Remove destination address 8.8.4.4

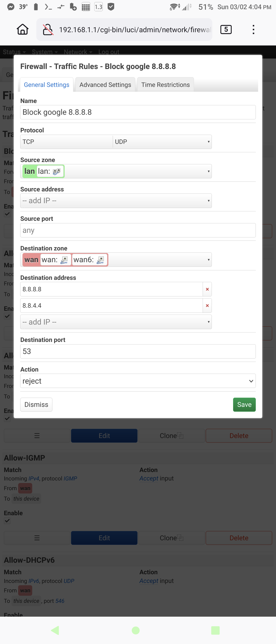[x=207, y=306]
